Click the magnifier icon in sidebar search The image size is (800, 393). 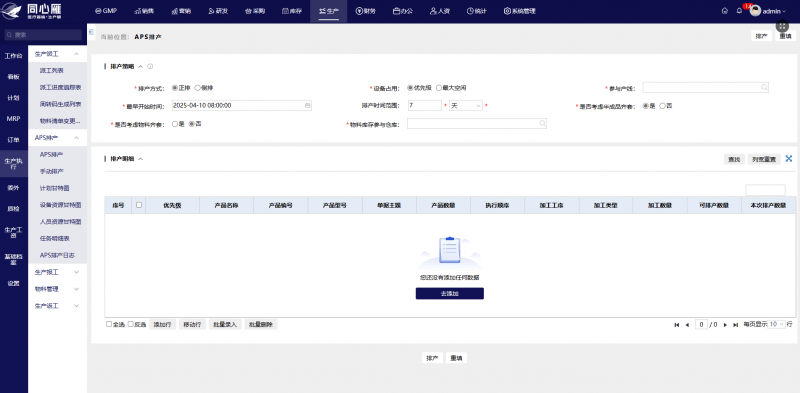(x=9, y=35)
